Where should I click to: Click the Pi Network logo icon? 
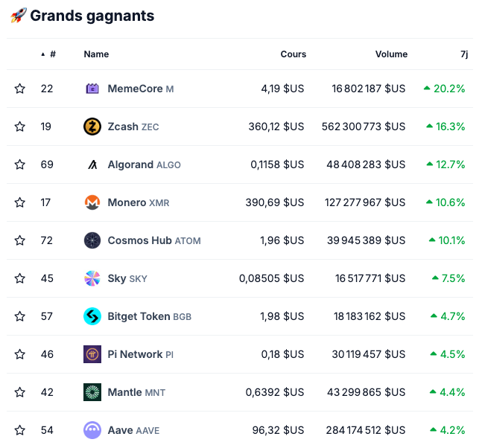pos(92,354)
